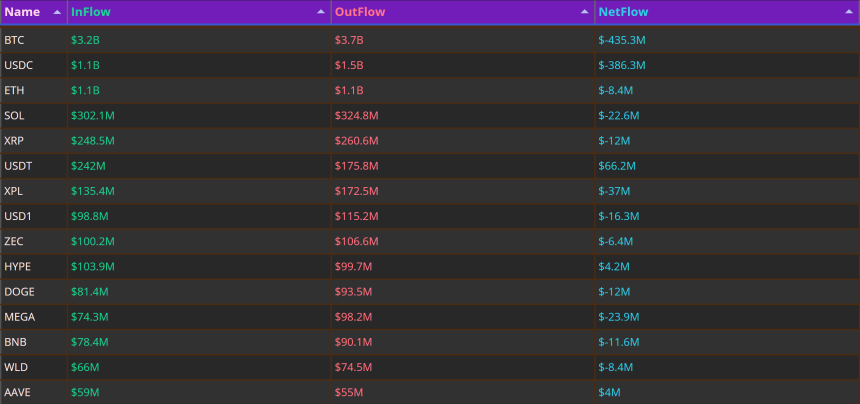
Task: Select the SOL name cell
Action: pyautogui.click(x=34, y=116)
